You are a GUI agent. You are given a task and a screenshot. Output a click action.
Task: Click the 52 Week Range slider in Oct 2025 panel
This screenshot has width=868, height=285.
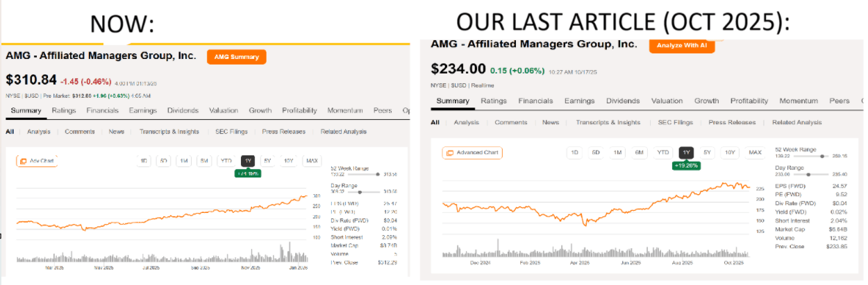coord(821,156)
